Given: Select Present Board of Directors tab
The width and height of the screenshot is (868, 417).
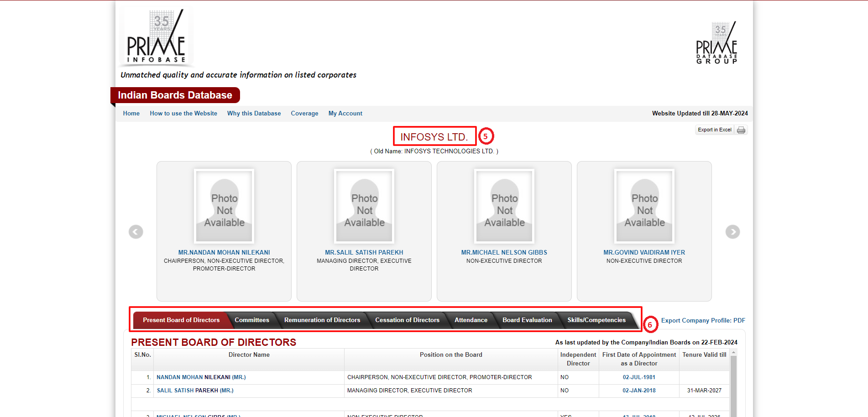Looking at the screenshot, I should point(181,320).
